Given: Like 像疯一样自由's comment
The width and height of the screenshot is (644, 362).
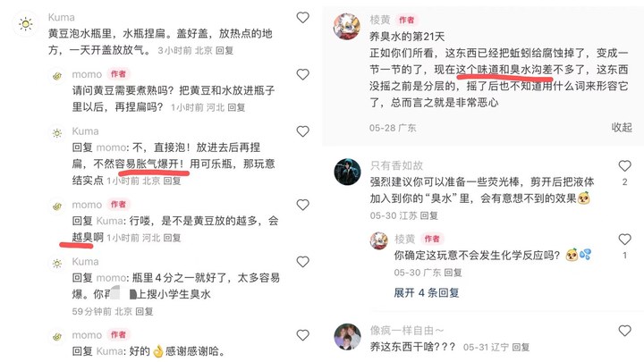Looking at the screenshot, I should pos(624,331).
